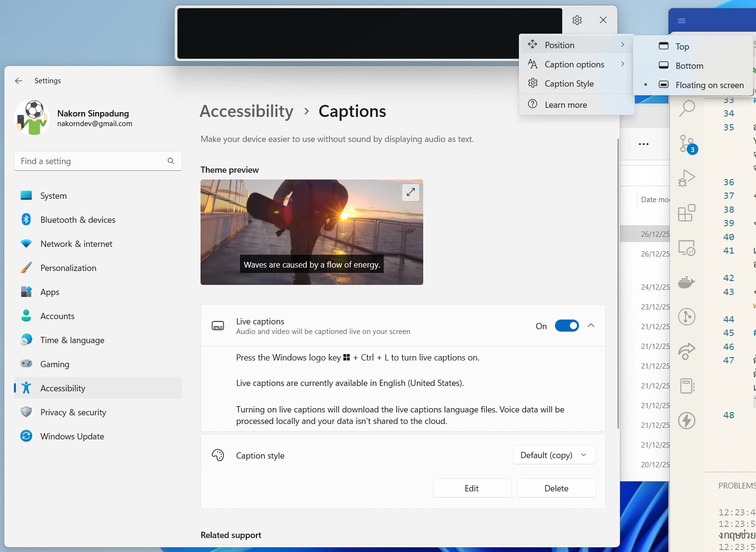
Task: Close the live captions bar
Action: point(603,20)
